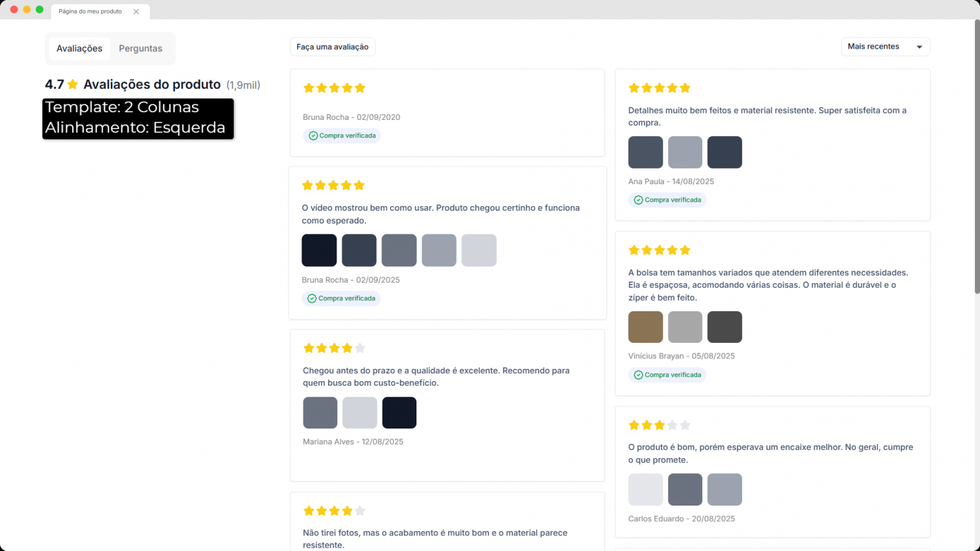Click the fourth star on Carlos Eduardo's review
This screenshot has width=980, height=551.
pos(673,425)
